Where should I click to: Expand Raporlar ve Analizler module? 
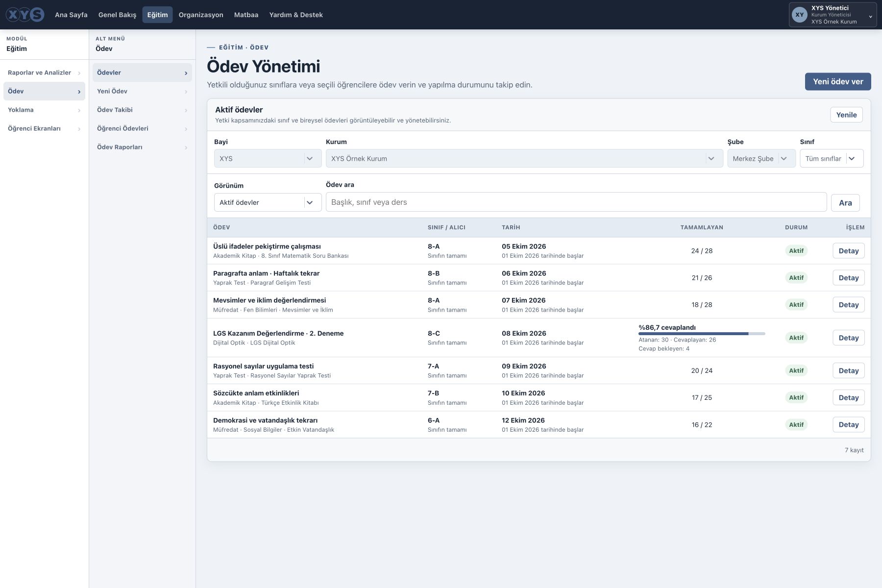pos(44,73)
